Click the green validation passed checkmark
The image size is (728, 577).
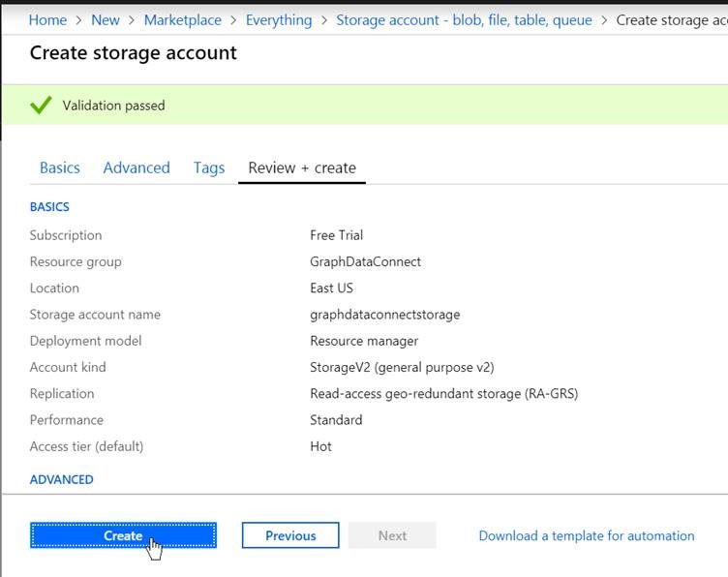click(41, 105)
